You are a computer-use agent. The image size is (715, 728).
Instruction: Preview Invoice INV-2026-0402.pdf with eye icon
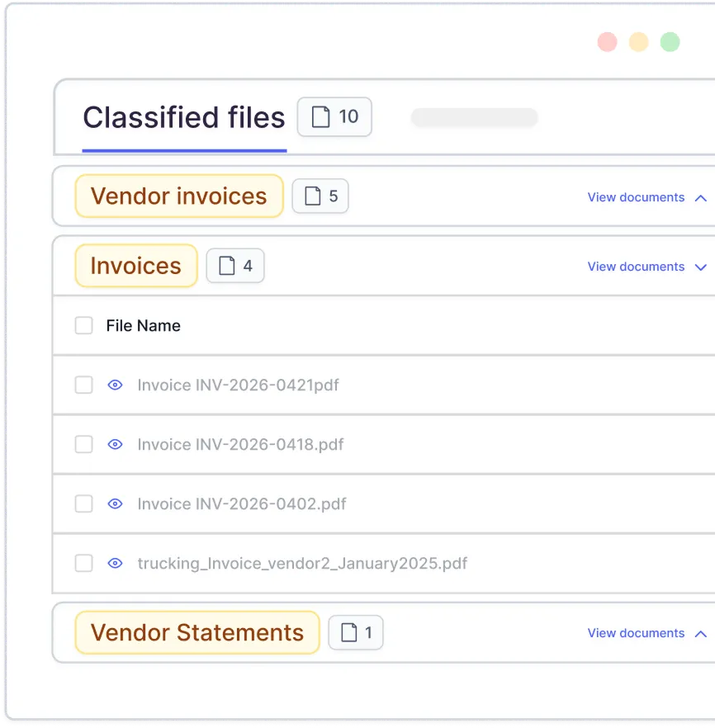(x=115, y=503)
